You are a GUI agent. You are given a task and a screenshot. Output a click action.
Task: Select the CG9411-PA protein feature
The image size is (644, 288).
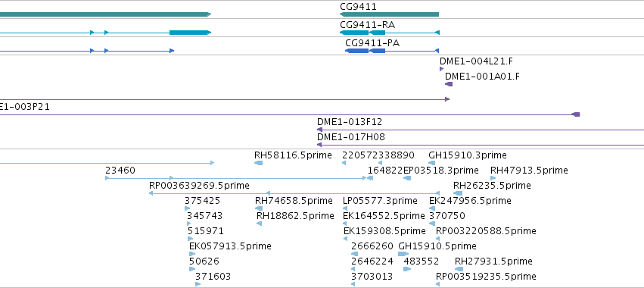point(392,51)
